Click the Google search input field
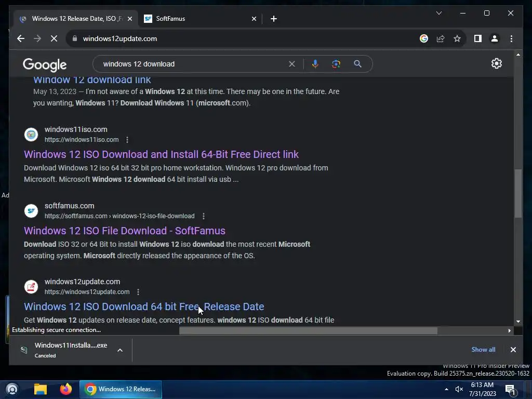Screen dimensions: 532x399 pyautogui.click(x=193, y=64)
